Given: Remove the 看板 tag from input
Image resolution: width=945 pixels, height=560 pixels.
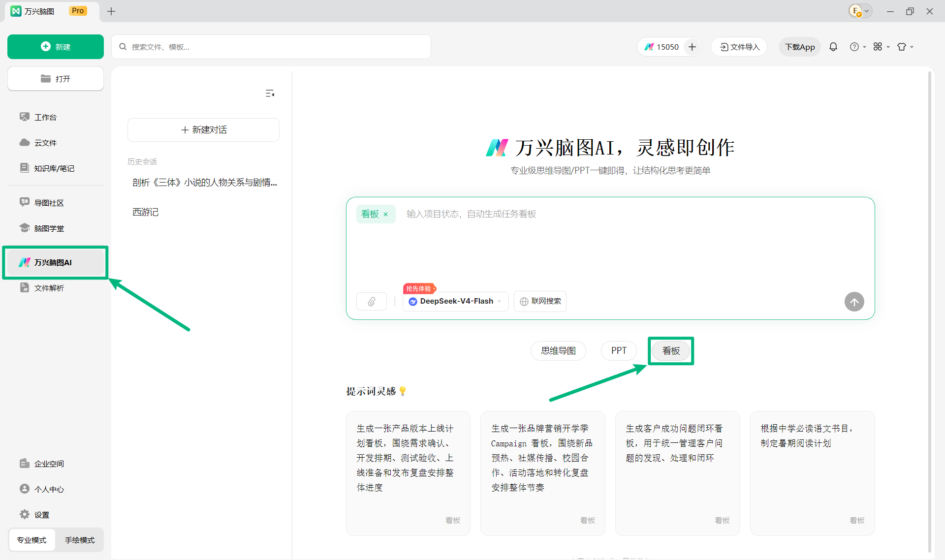Looking at the screenshot, I should tap(386, 214).
